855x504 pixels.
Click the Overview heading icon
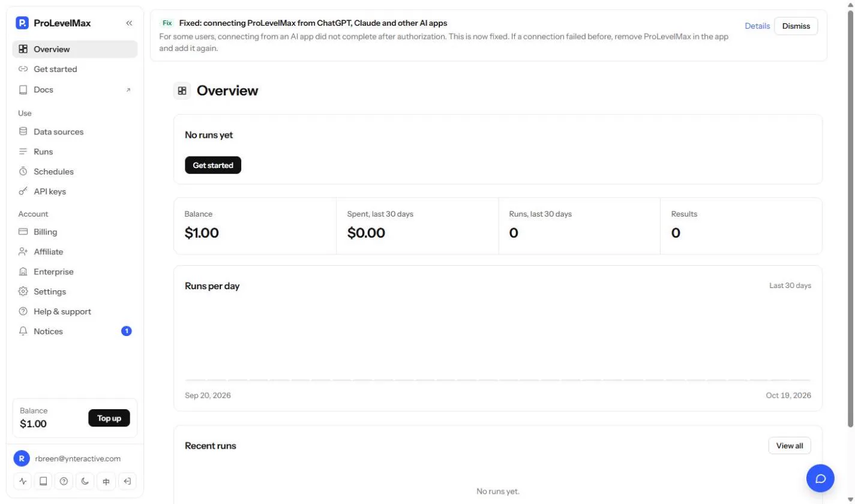182,91
